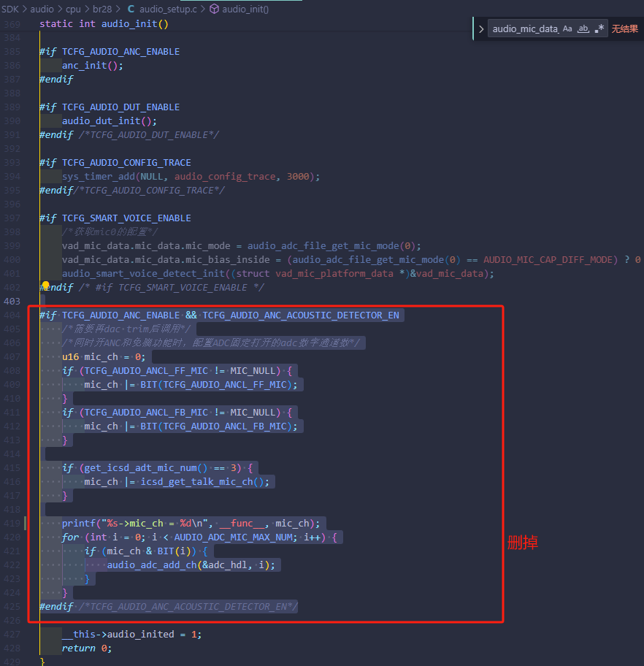Click the 无结果 no-results label

pyautogui.click(x=624, y=29)
